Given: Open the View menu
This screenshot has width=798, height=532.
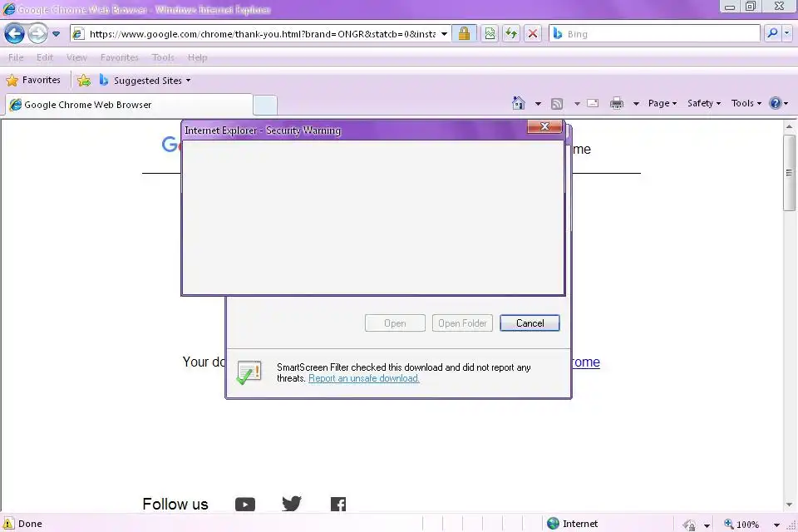Looking at the screenshot, I should click(x=76, y=57).
